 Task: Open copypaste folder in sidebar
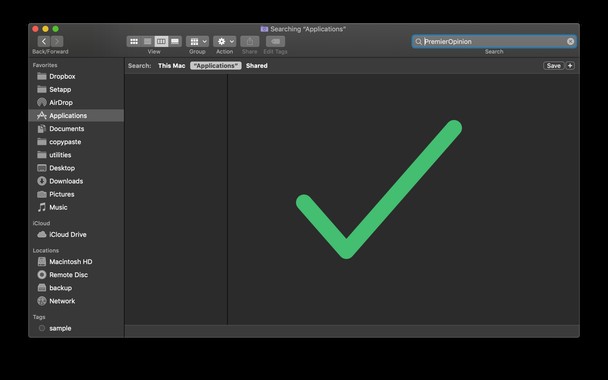coord(76,142)
